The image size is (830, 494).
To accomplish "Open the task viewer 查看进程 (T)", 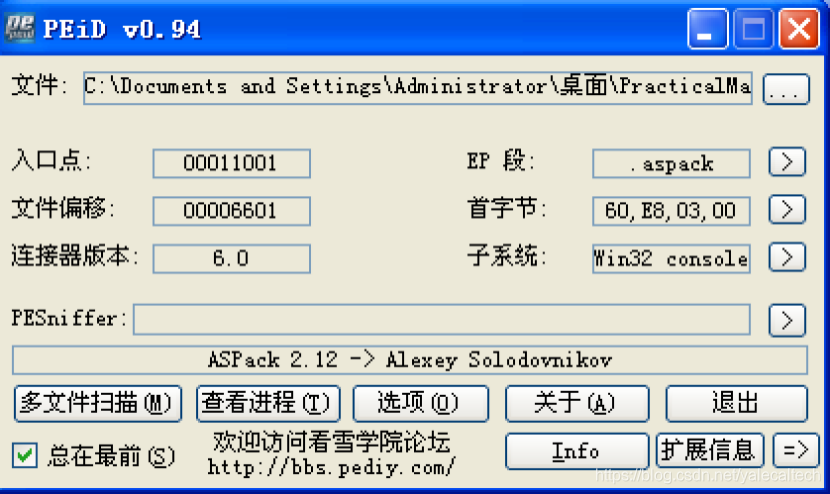I will click(268, 403).
